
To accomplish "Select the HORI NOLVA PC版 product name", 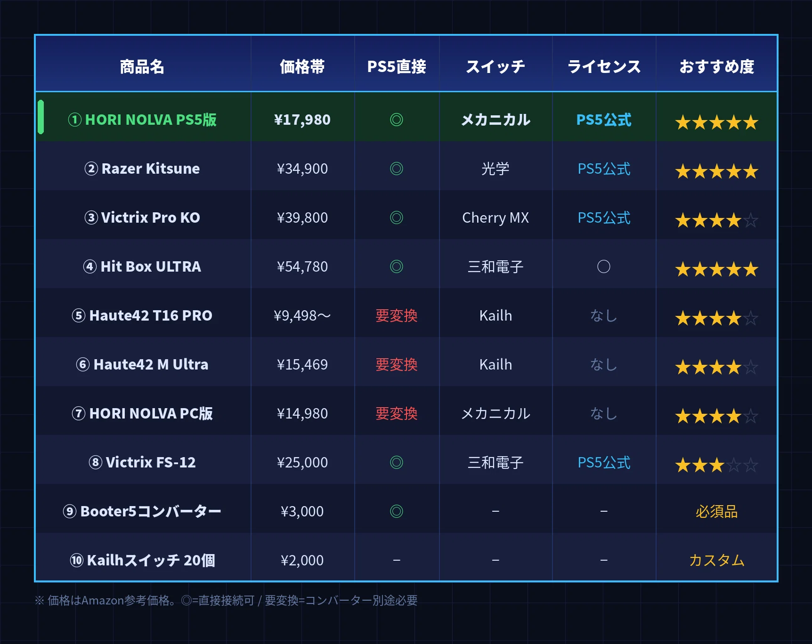I will pos(142,413).
